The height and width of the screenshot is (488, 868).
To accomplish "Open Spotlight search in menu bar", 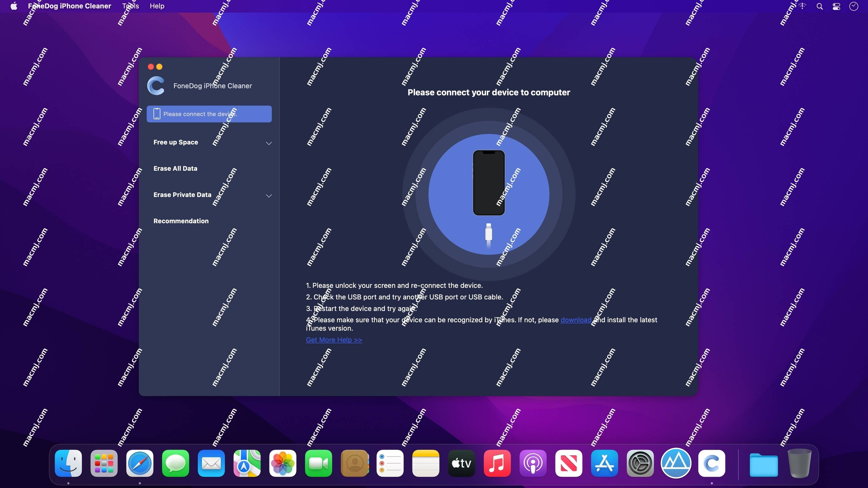I will pyautogui.click(x=819, y=6).
